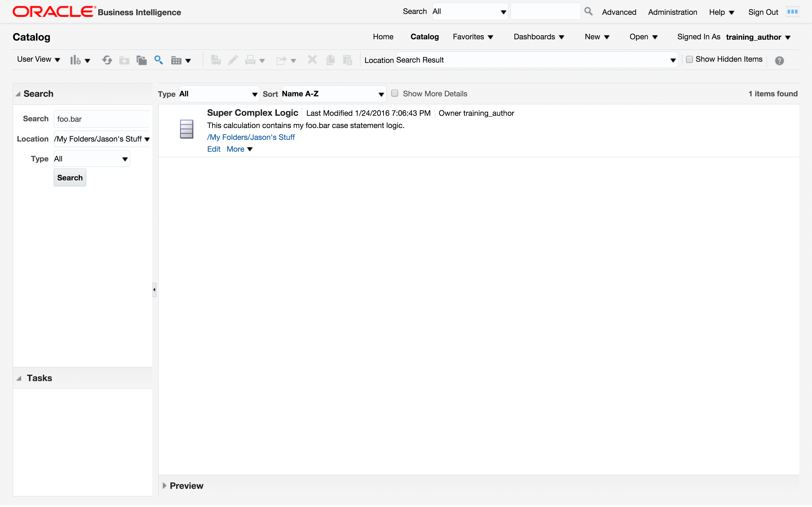Open the User View dropdown
This screenshot has height=507, width=812.
tap(38, 60)
